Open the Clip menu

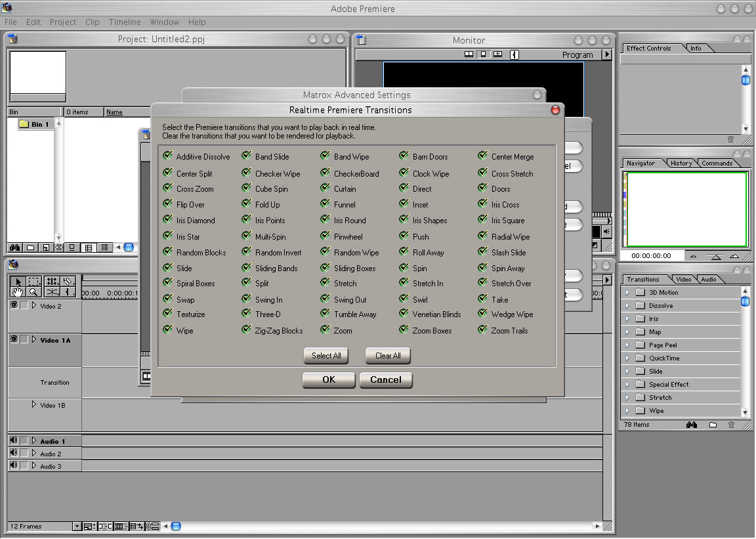(x=92, y=22)
